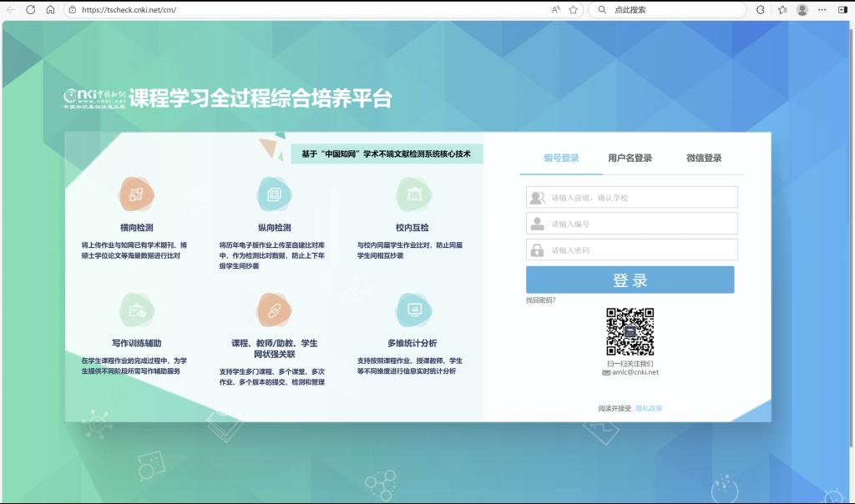The height and width of the screenshot is (504, 855).
Task: Open browser extensions puzzle icon
Action: (761, 10)
